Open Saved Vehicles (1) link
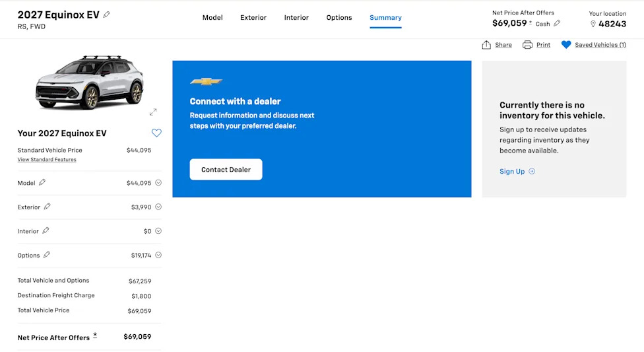 pos(600,45)
